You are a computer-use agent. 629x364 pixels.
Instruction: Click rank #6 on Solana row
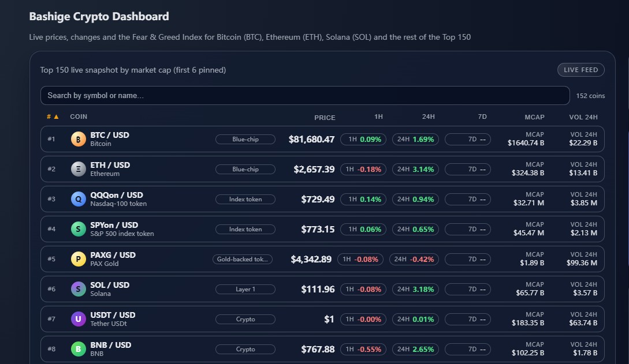click(x=51, y=289)
